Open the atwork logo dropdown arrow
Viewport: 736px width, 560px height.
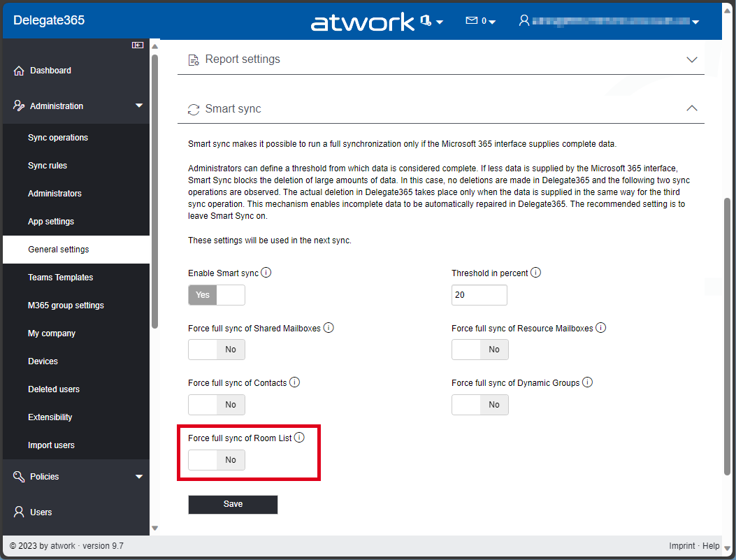(x=440, y=22)
